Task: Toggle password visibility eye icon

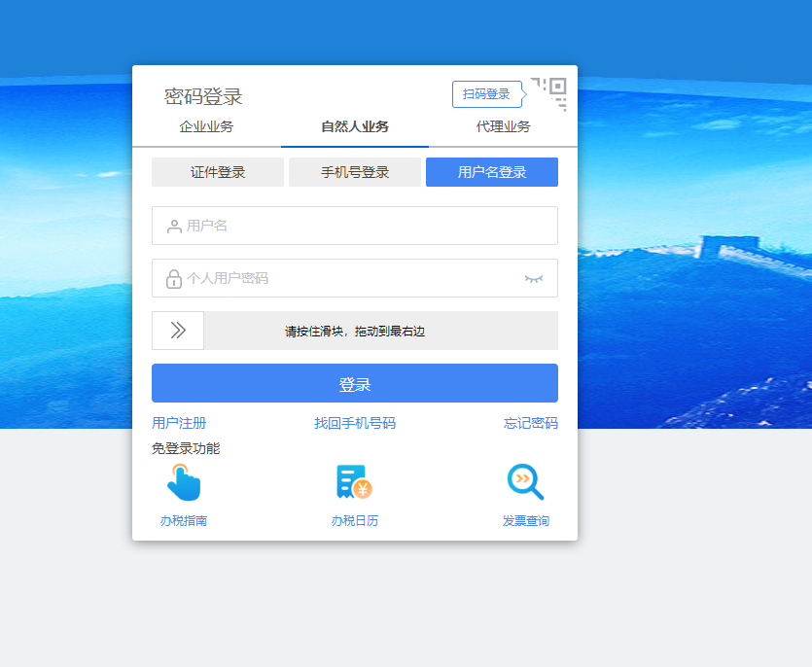Action: click(534, 279)
